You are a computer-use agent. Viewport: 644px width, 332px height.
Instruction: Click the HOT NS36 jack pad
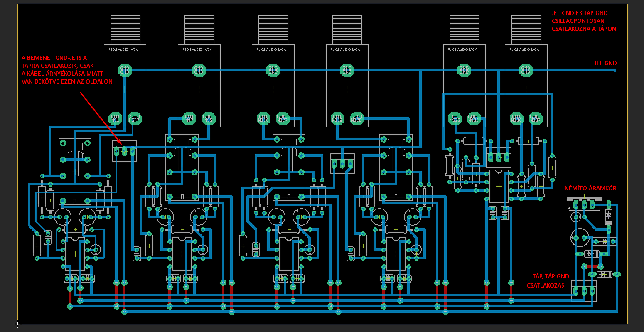point(516,118)
